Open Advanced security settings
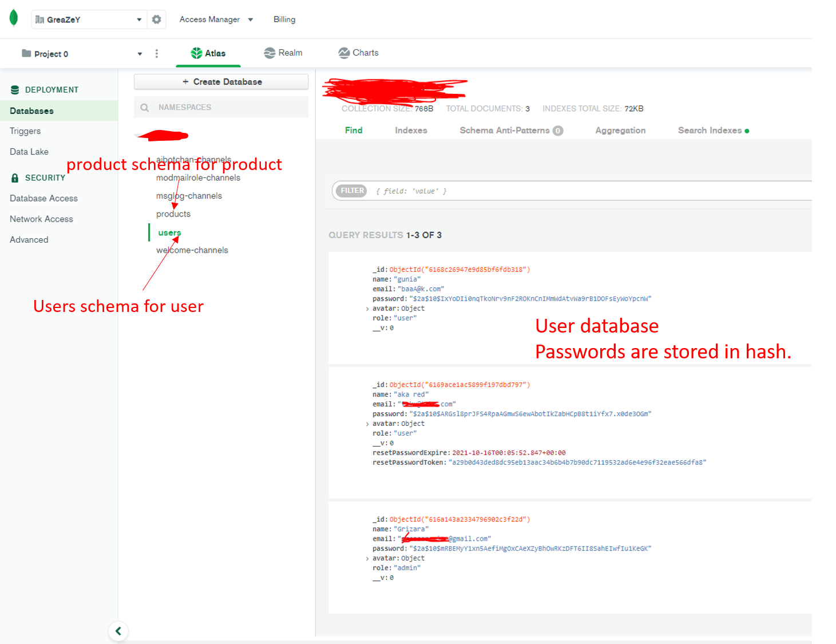Screen dimensions: 836x644 pos(29,240)
